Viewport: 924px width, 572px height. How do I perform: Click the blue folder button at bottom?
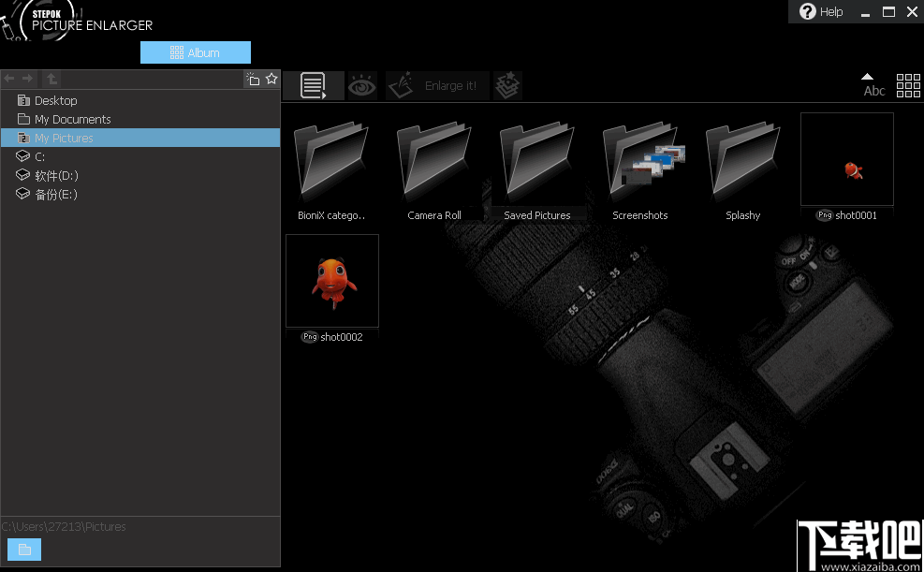click(x=24, y=550)
